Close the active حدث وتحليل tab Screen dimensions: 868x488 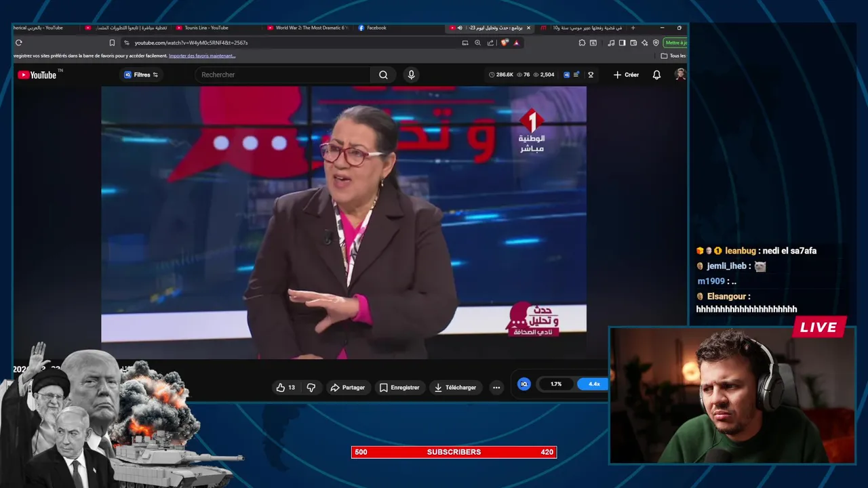point(528,28)
